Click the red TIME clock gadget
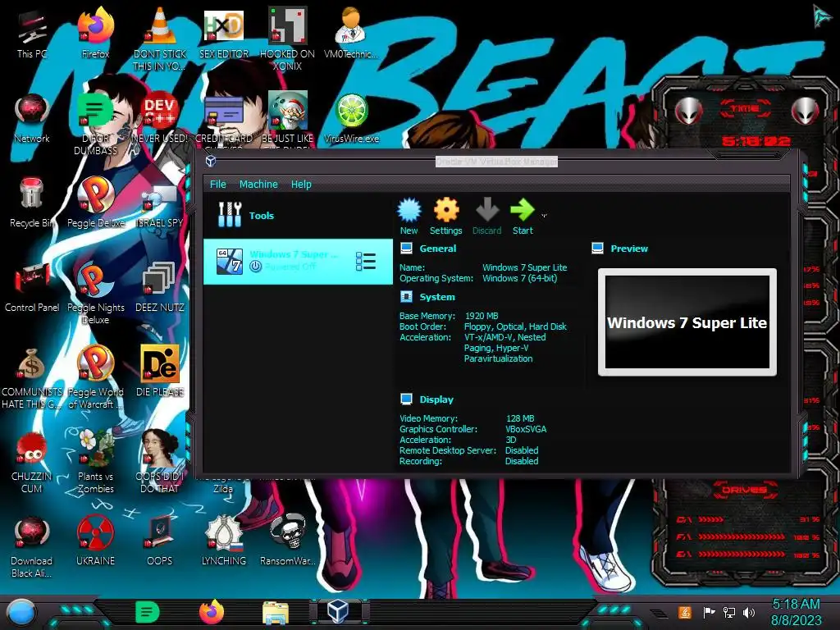 point(756,141)
